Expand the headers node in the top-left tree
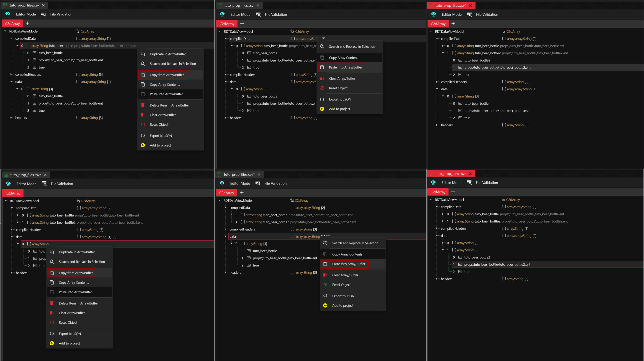The image size is (644, 361). coord(11,118)
